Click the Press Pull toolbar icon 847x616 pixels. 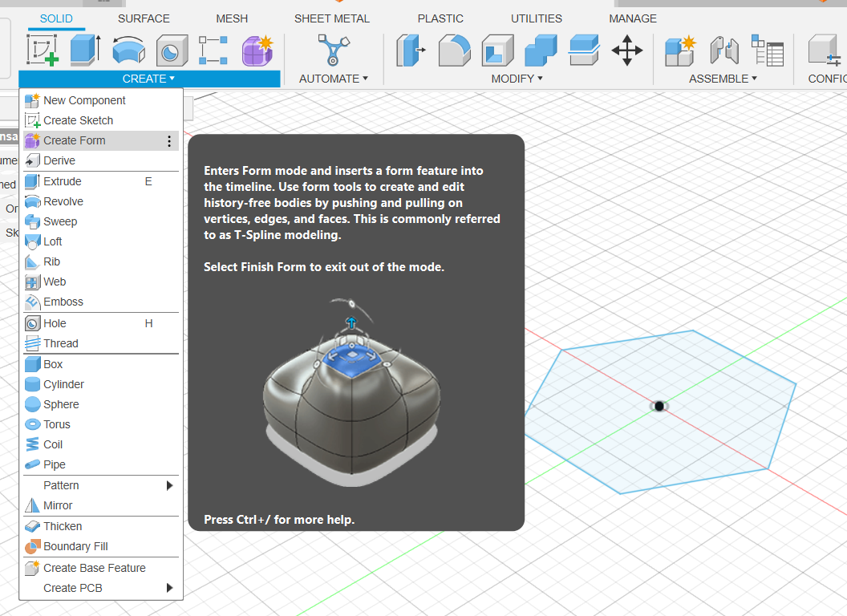pos(410,51)
